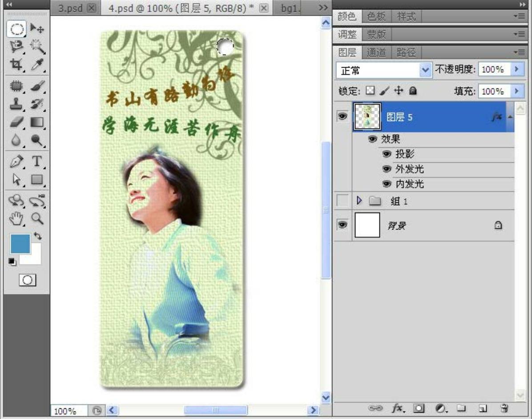Select the Zoom tool
Viewport: 532px width, 419px height.
[37, 218]
